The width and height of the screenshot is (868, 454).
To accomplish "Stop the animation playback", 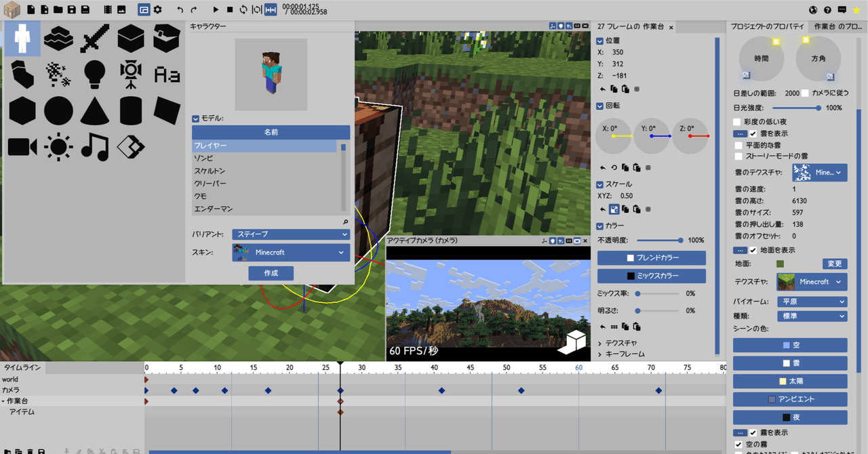I will click(230, 9).
